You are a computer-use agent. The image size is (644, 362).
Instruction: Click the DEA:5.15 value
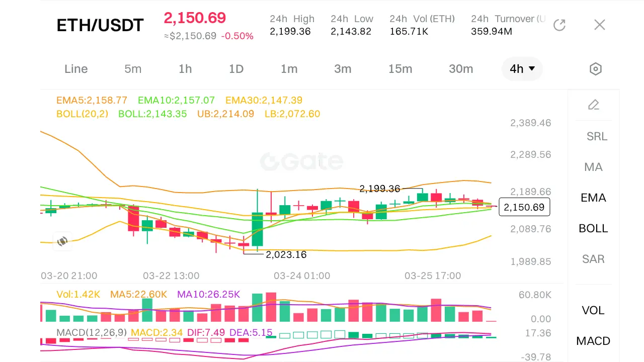[x=251, y=332]
